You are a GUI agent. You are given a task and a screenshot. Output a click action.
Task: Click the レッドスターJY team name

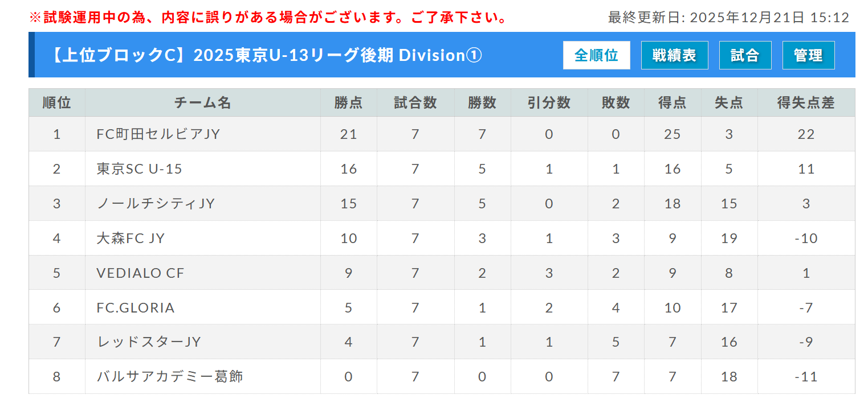(x=149, y=342)
